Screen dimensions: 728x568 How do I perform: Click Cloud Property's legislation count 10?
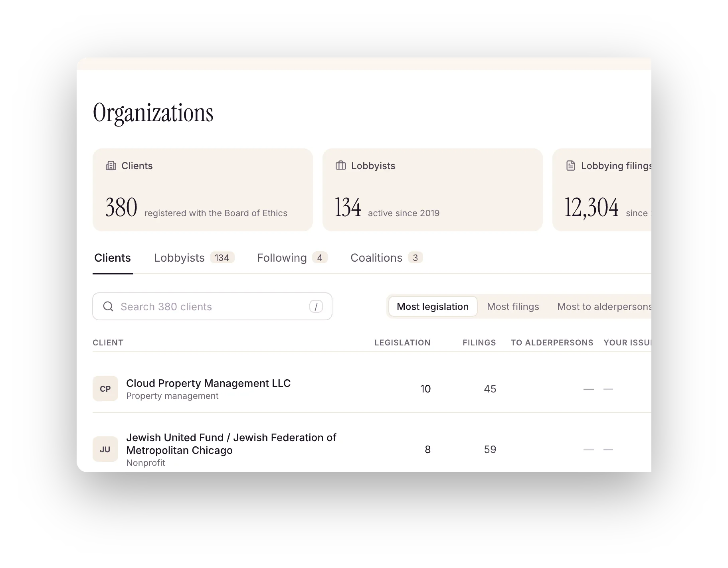(x=425, y=389)
